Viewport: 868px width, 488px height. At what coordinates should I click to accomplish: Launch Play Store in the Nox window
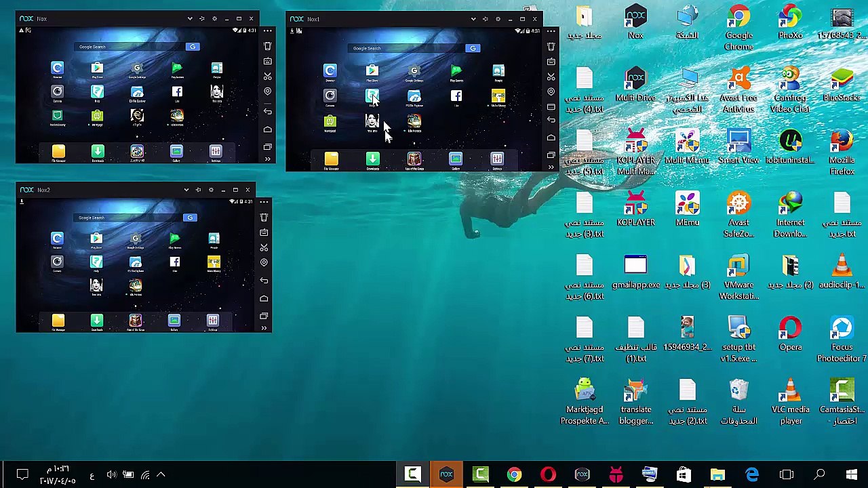[97, 68]
